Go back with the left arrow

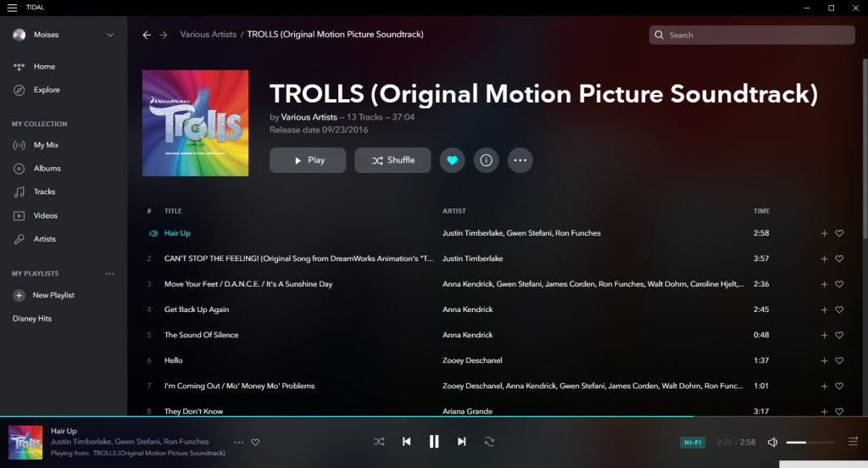coord(147,35)
